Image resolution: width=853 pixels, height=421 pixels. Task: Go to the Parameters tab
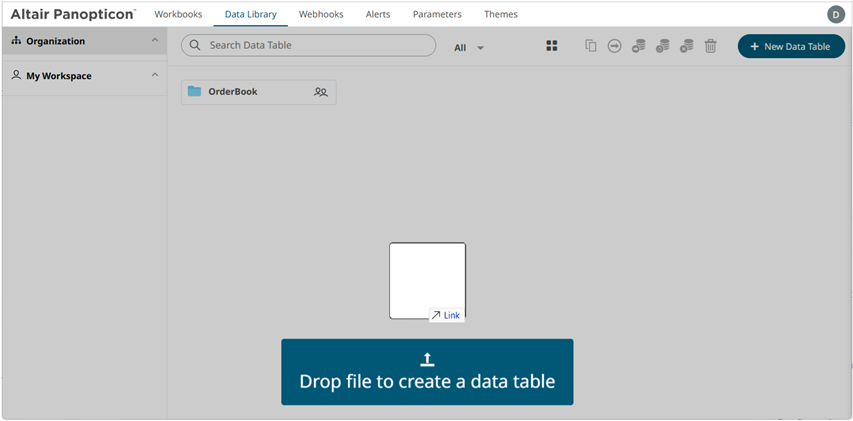pos(437,15)
